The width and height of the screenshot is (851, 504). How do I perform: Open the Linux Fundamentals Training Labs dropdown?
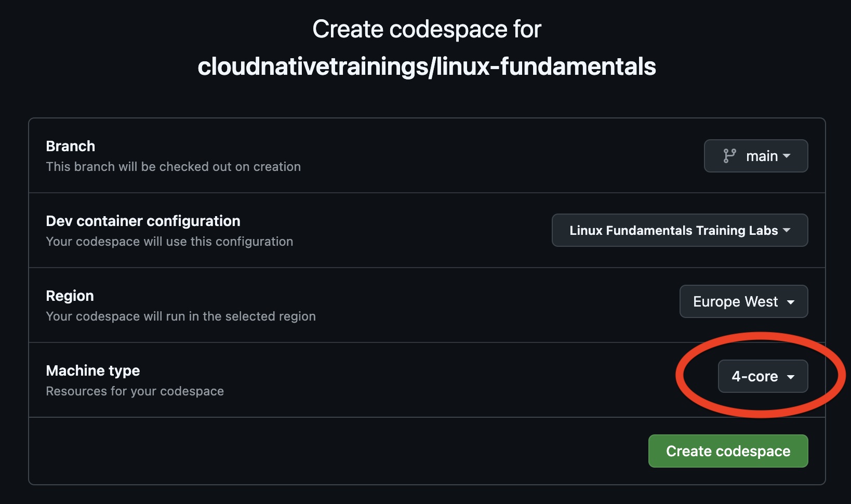click(x=680, y=230)
